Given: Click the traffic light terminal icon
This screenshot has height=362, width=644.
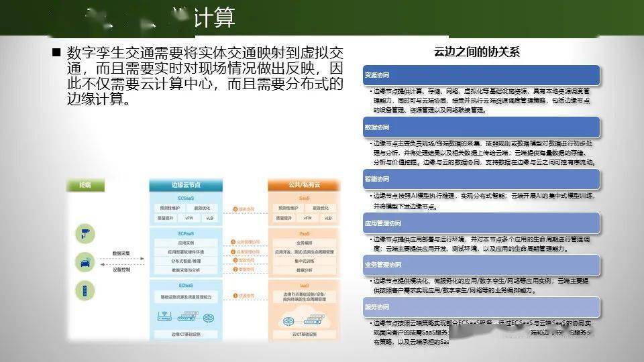Looking at the screenshot, I should point(84,292).
